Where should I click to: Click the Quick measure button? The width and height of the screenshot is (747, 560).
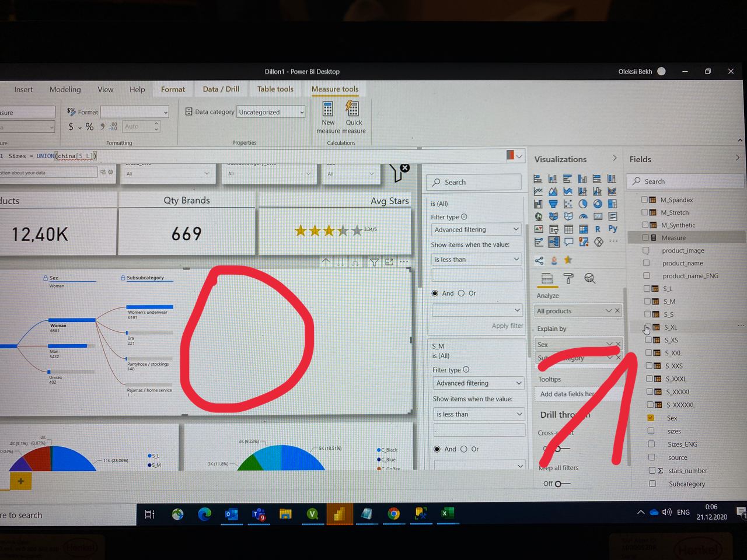pyautogui.click(x=354, y=117)
